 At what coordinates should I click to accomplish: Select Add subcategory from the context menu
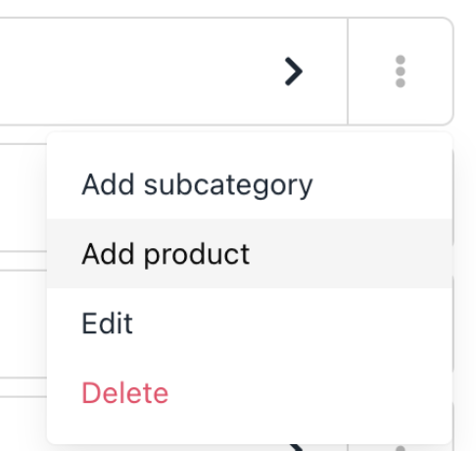pyautogui.click(x=250, y=184)
